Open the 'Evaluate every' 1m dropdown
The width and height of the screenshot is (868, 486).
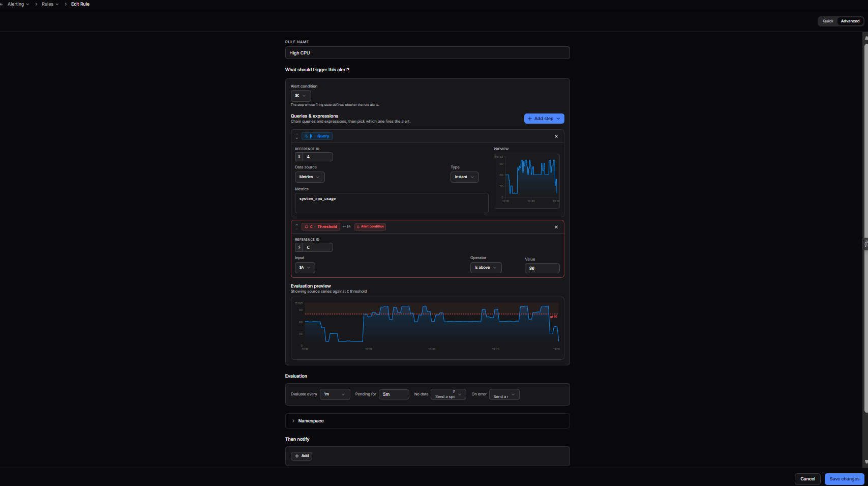pyautogui.click(x=335, y=394)
